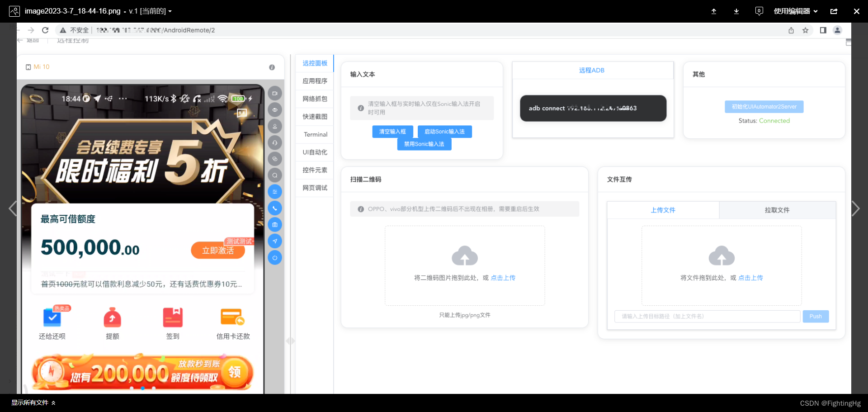Click the Connected status text
Screen dimensions: 868x412
[x=774, y=121]
